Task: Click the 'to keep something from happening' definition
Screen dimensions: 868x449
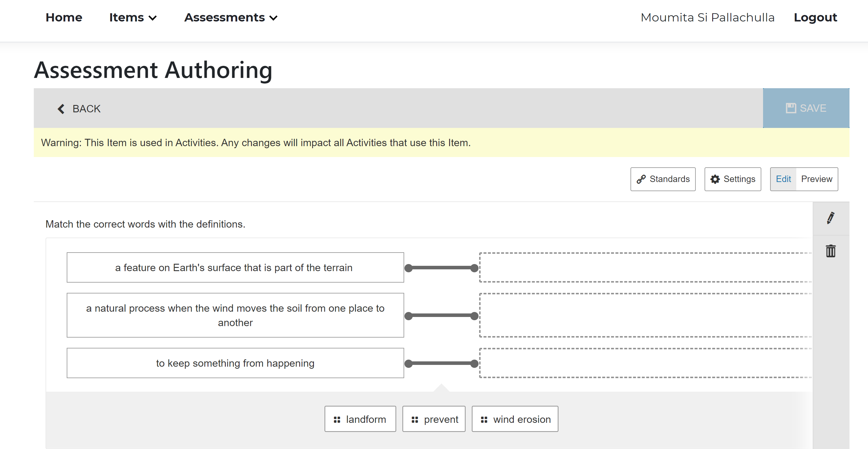Action: point(235,363)
